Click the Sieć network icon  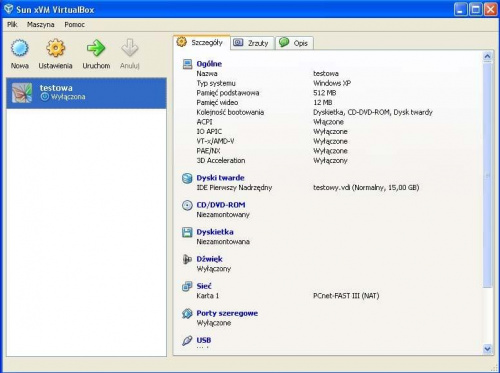coord(187,286)
